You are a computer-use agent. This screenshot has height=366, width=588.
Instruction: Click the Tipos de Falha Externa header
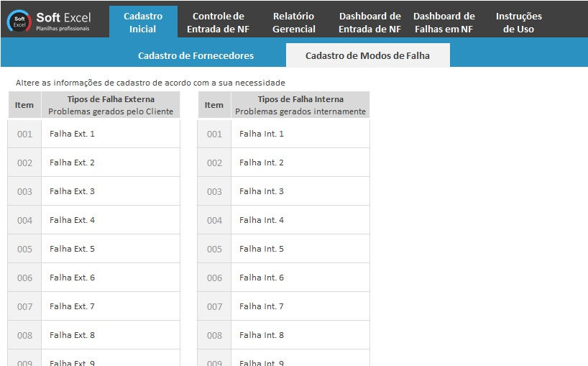111,105
